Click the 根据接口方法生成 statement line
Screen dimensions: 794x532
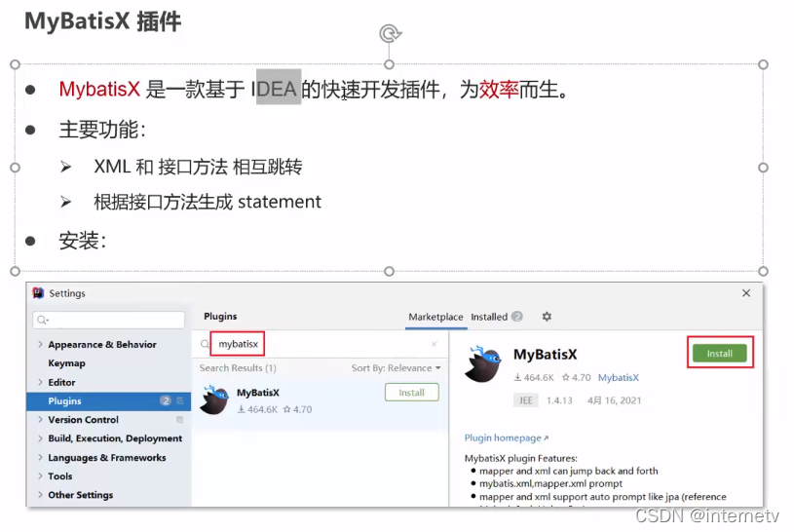(x=208, y=202)
